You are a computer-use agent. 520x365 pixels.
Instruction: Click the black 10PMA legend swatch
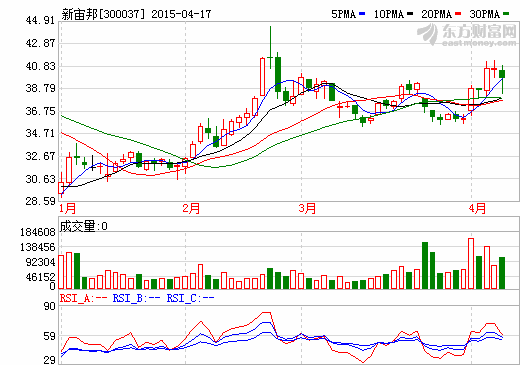410,14
